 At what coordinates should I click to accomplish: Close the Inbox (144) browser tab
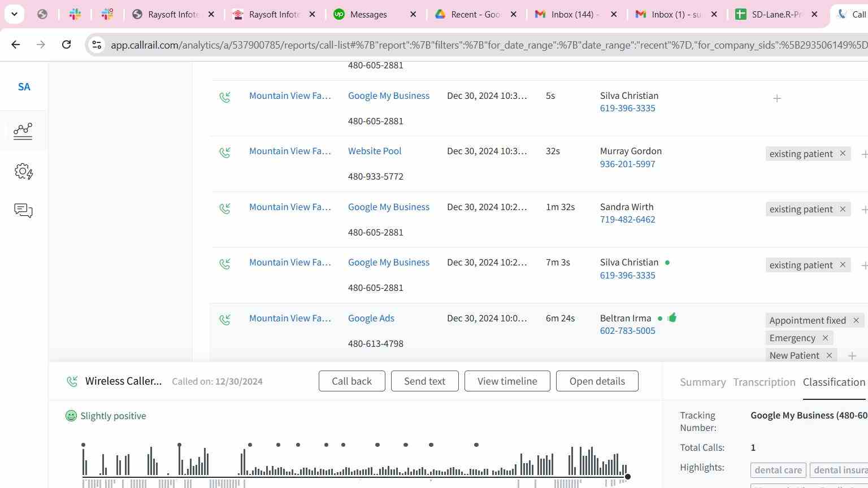point(614,15)
